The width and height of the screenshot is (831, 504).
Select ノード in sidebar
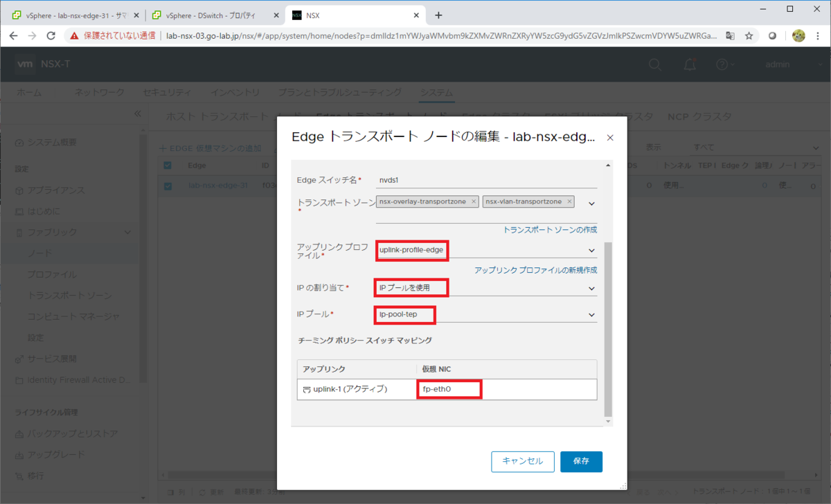click(40, 253)
